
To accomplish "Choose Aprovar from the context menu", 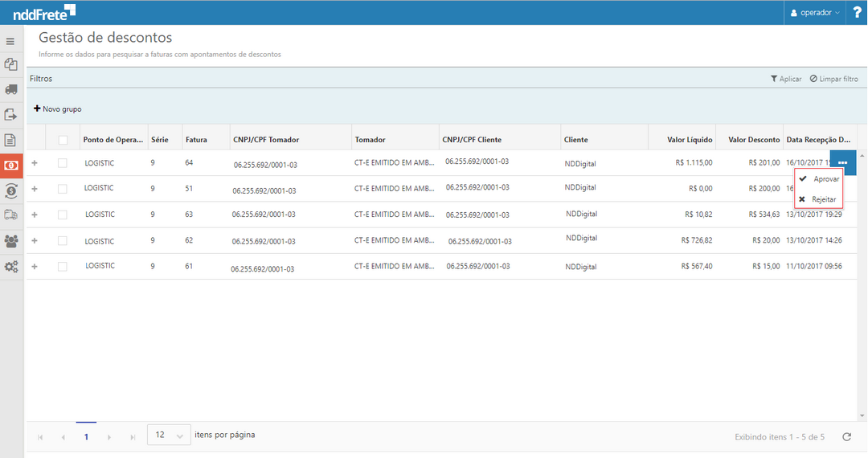I will pyautogui.click(x=825, y=179).
